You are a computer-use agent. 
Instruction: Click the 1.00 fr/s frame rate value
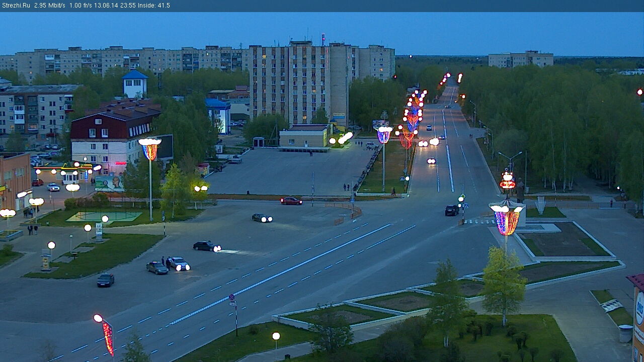point(80,6)
